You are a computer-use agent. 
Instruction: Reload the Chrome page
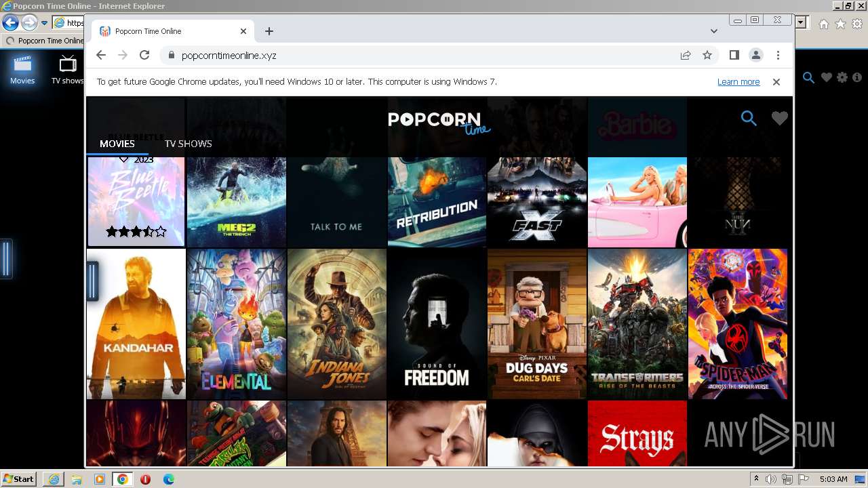tap(144, 56)
